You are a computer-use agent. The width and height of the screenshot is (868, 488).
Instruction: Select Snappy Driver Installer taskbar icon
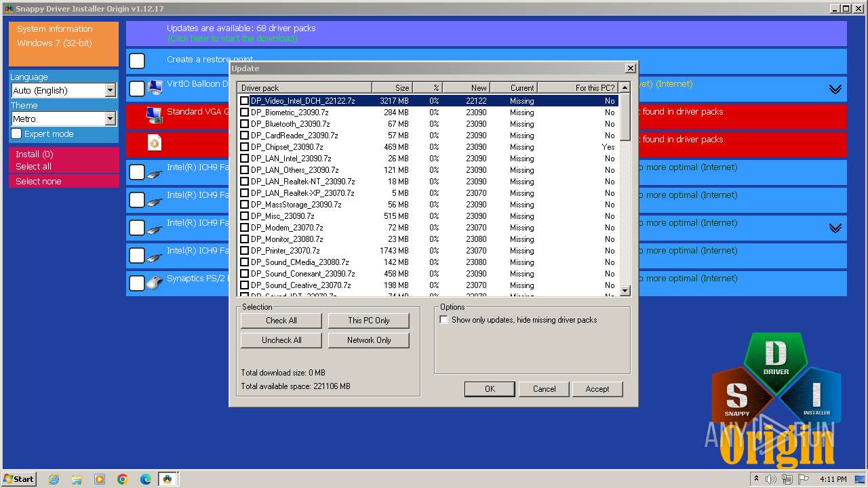click(x=167, y=479)
